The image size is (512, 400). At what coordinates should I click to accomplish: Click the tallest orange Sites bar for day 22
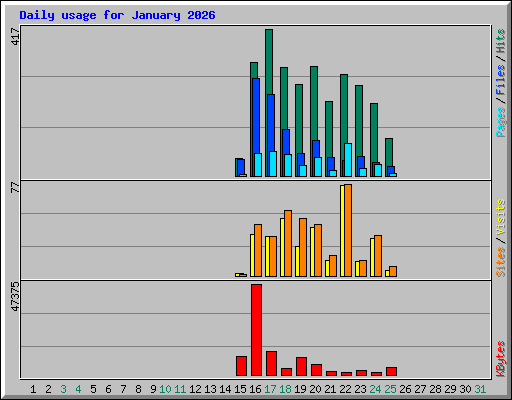(x=348, y=231)
